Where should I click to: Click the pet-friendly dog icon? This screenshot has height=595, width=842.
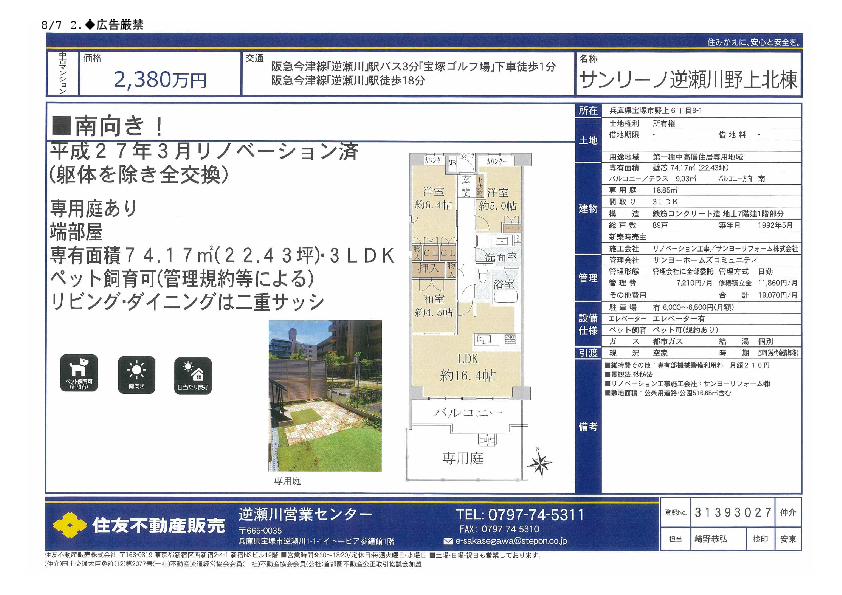pyautogui.click(x=79, y=372)
